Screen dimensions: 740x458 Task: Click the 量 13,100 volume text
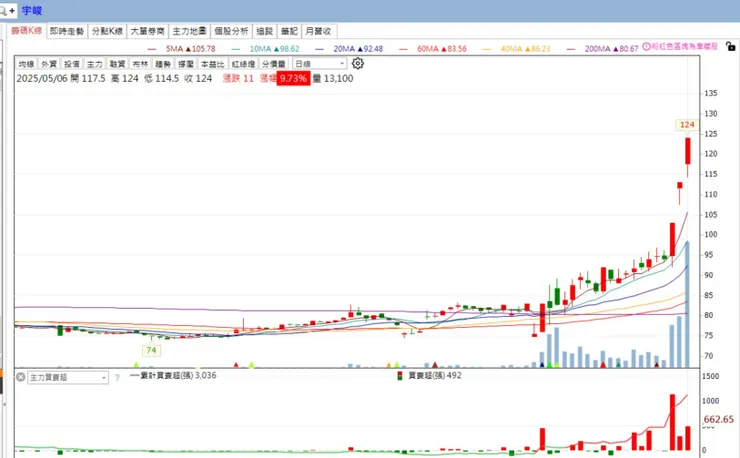pos(333,78)
